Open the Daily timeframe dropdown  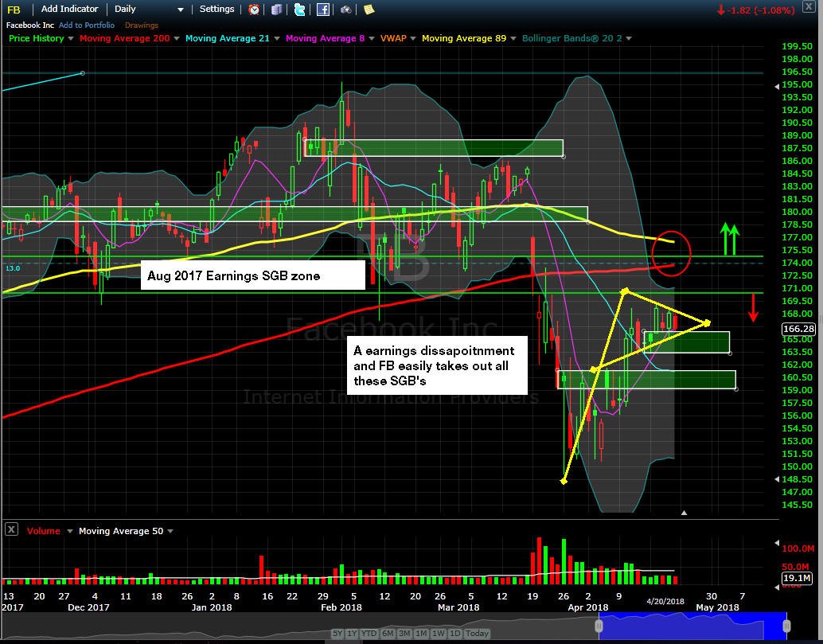(150, 9)
